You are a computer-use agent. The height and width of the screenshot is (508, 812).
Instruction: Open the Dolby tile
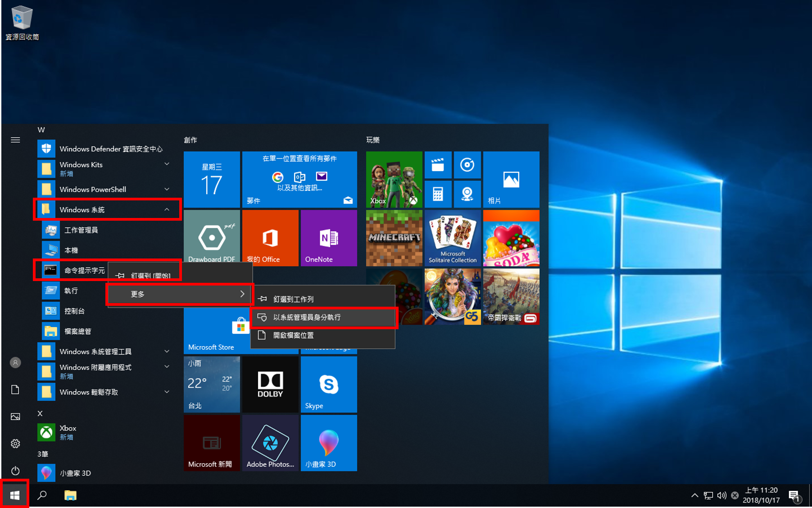pos(270,385)
